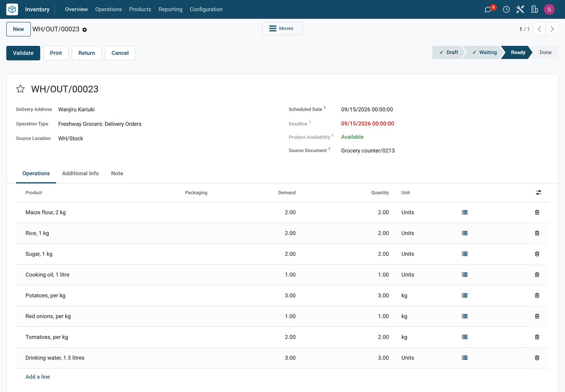Viewport: 565px width, 392px height.
Task: Open the company switcher building icon
Action: click(535, 10)
